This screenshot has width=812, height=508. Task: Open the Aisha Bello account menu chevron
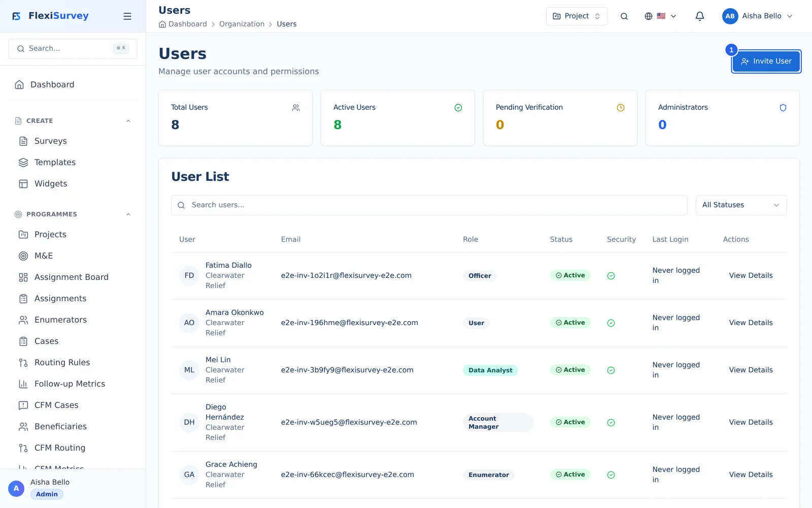tap(790, 16)
